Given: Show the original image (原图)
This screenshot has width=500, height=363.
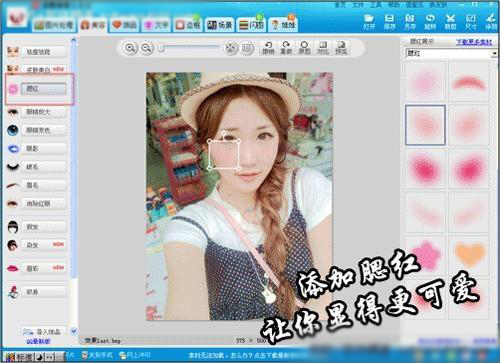Looking at the screenshot, I should pyautogui.click(x=304, y=48).
